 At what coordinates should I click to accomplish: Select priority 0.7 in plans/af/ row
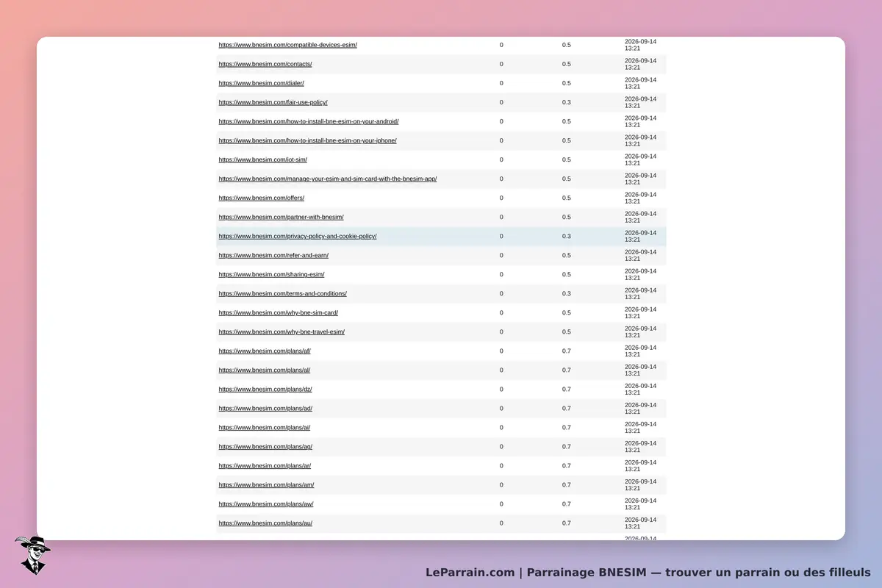point(566,351)
